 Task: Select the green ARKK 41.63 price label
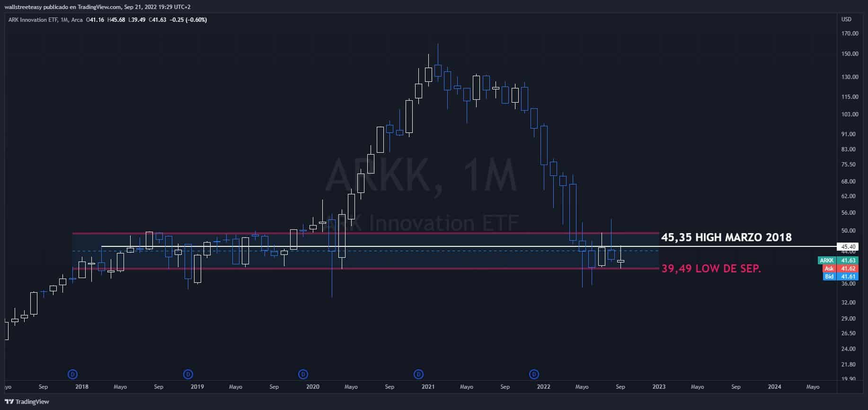click(837, 261)
